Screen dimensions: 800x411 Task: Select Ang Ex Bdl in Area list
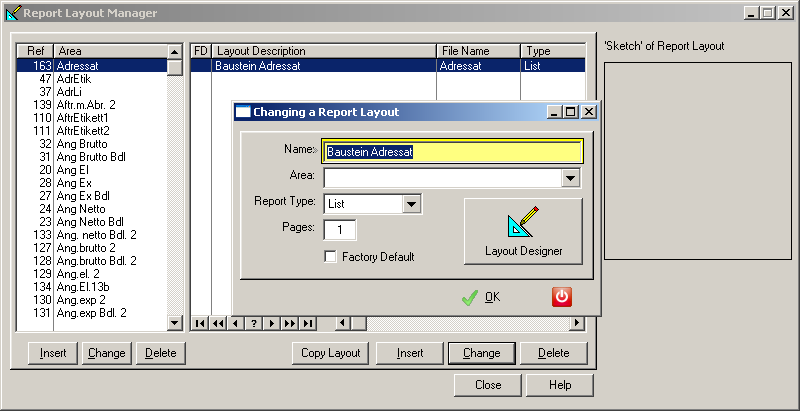tap(92, 196)
